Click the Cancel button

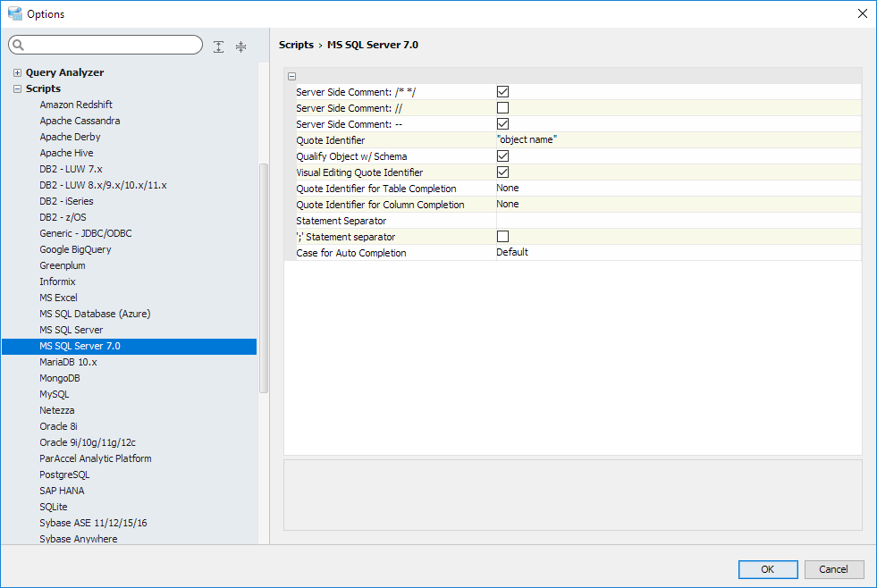[833, 569]
